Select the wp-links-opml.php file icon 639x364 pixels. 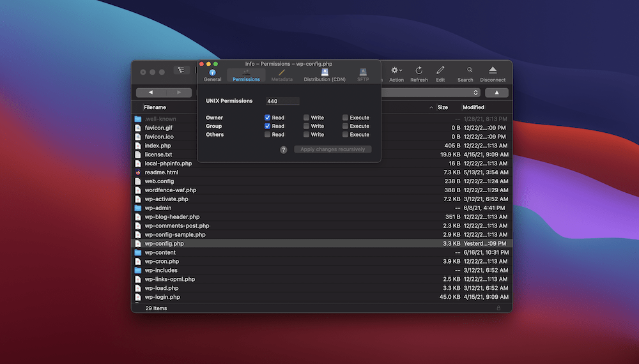pos(138,279)
